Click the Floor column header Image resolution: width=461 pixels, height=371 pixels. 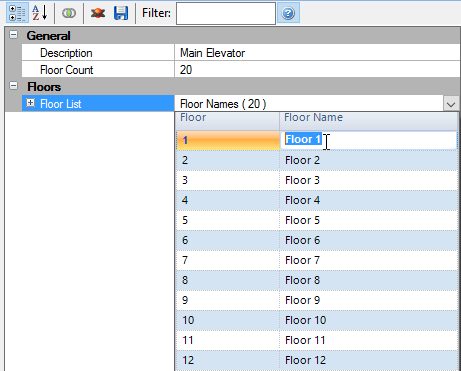pyautogui.click(x=227, y=121)
